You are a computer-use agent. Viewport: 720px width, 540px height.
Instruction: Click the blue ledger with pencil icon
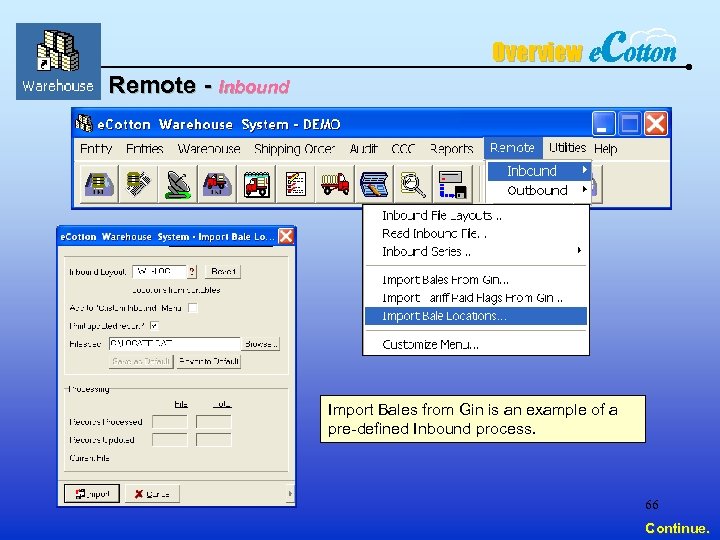pos(374,184)
